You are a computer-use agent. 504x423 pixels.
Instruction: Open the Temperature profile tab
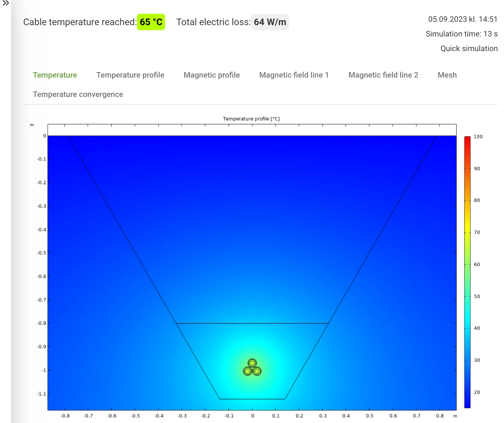(x=130, y=75)
